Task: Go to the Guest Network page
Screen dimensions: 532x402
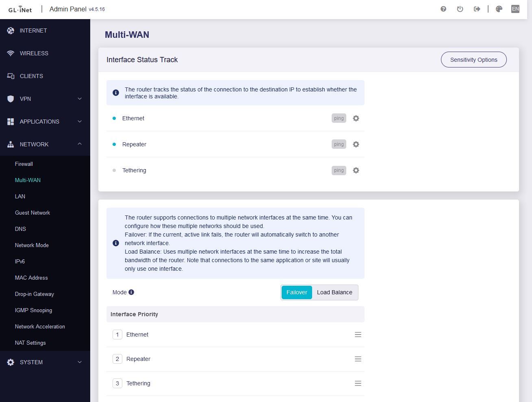Action: [33, 213]
